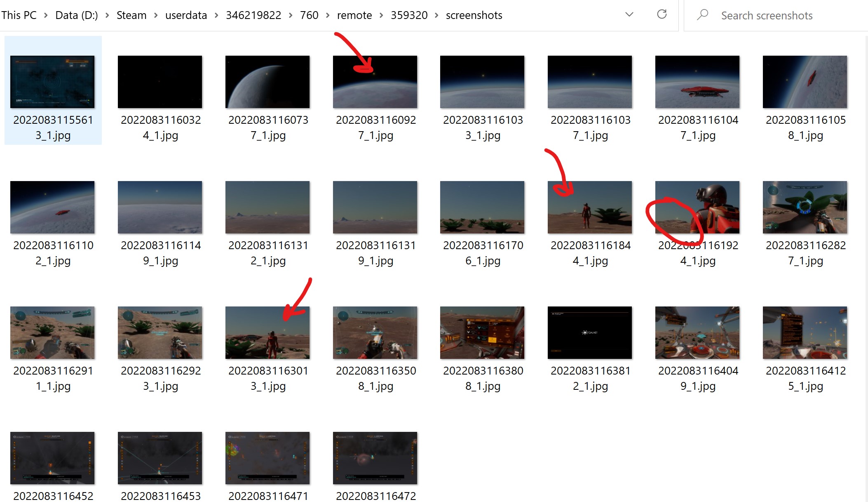The image size is (868, 502).
Task: Open the address bar history dropdown
Action: (x=629, y=14)
